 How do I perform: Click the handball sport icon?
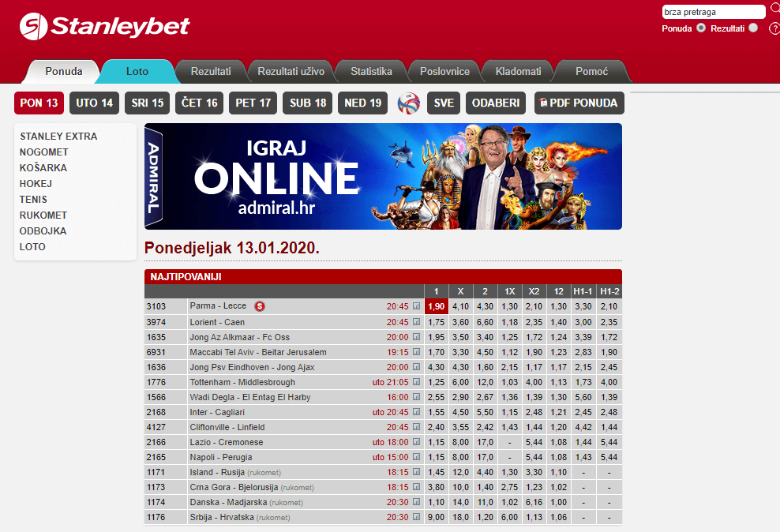tap(409, 103)
